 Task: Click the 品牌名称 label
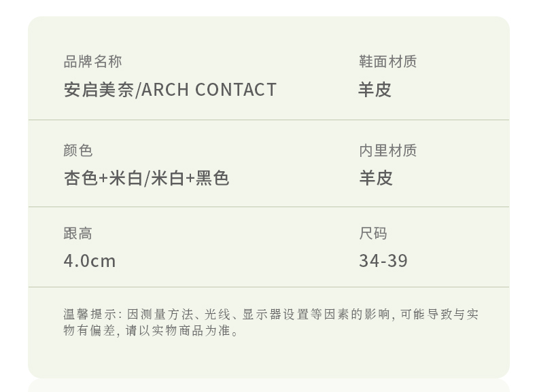point(92,62)
